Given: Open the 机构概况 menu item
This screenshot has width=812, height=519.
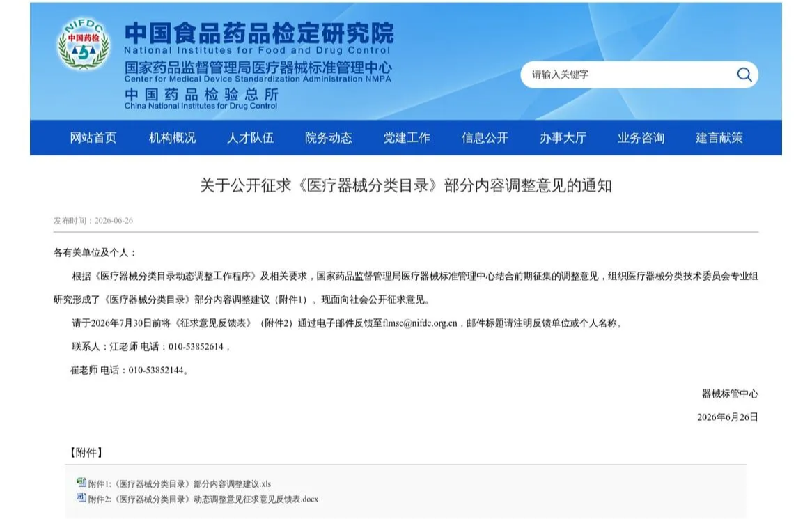Looking at the screenshot, I should coord(172,138).
